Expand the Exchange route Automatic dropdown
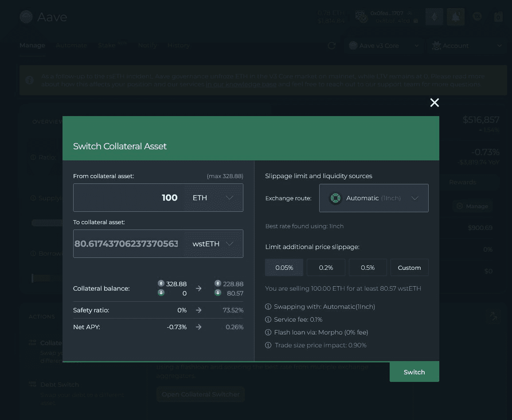Image resolution: width=512 pixels, height=420 pixels. pos(374,198)
